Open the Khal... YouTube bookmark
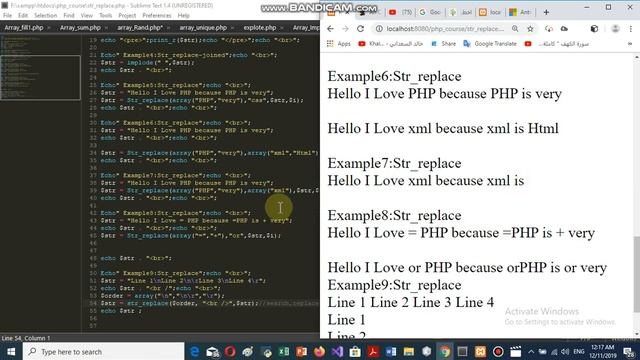Viewport: 640px width, 360px height. (x=391, y=44)
